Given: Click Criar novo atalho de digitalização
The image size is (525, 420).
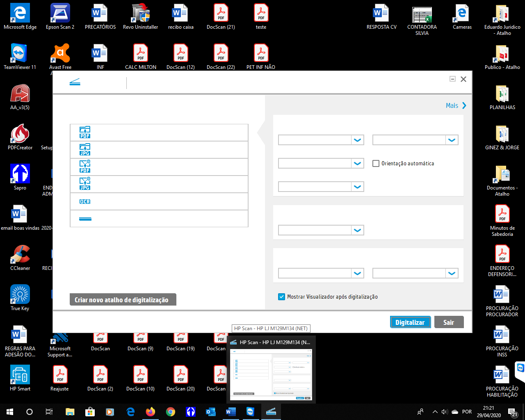Looking at the screenshot, I should coord(123,300).
